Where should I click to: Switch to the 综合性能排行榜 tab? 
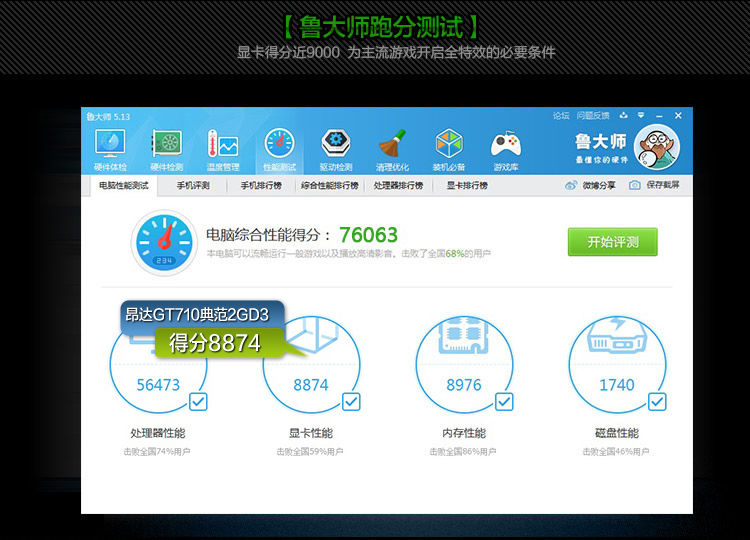click(x=329, y=186)
